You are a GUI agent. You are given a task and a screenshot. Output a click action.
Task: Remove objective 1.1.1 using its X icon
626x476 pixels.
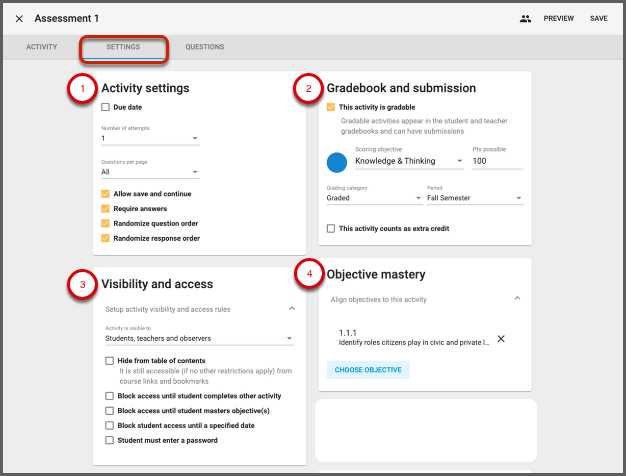[501, 338]
